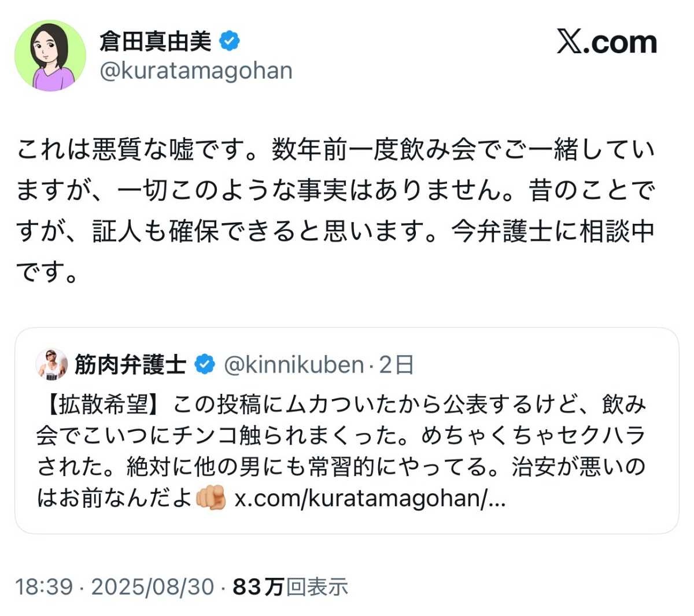Click the blue verified badge beside 倉田真由美
This screenshot has width=694, height=616.
230,41
